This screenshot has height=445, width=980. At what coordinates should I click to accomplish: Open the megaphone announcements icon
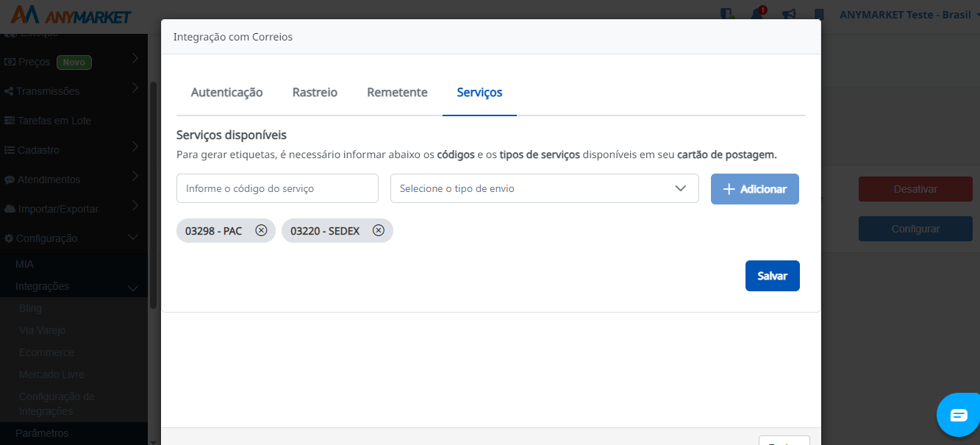[789, 14]
